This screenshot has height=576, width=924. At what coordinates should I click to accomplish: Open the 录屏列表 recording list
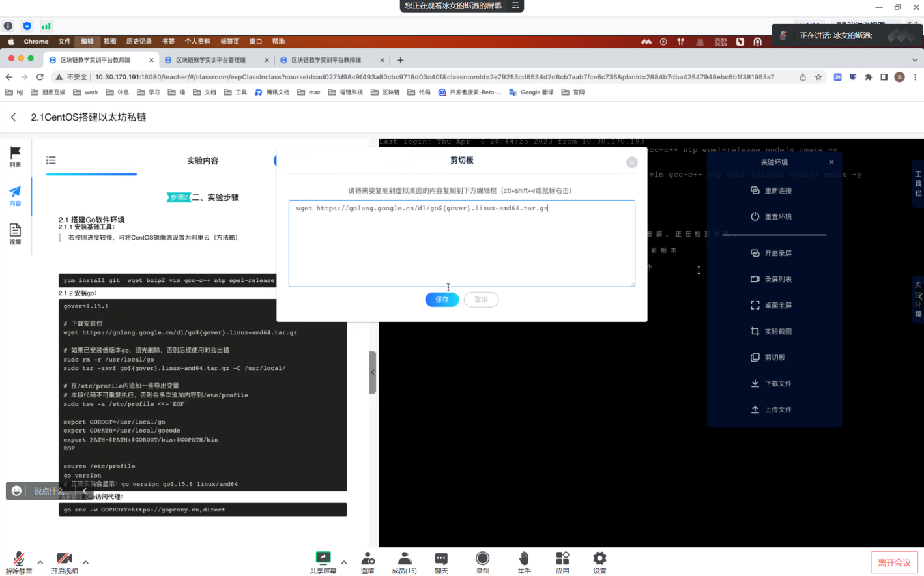[x=772, y=279]
